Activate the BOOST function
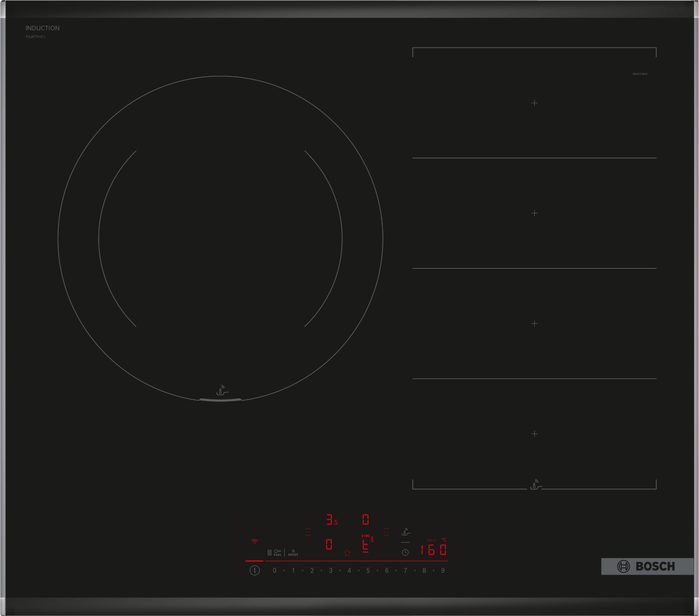 [x=293, y=553]
